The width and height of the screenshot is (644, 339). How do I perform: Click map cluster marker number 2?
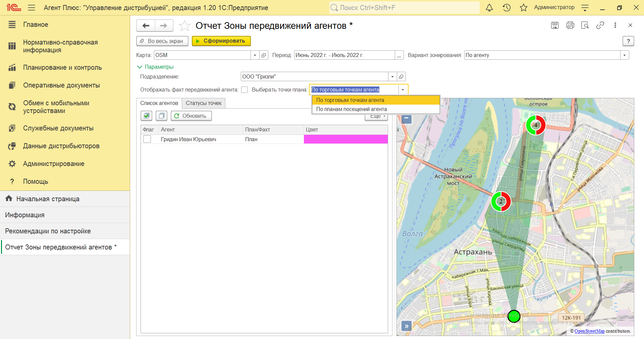pyautogui.click(x=501, y=202)
